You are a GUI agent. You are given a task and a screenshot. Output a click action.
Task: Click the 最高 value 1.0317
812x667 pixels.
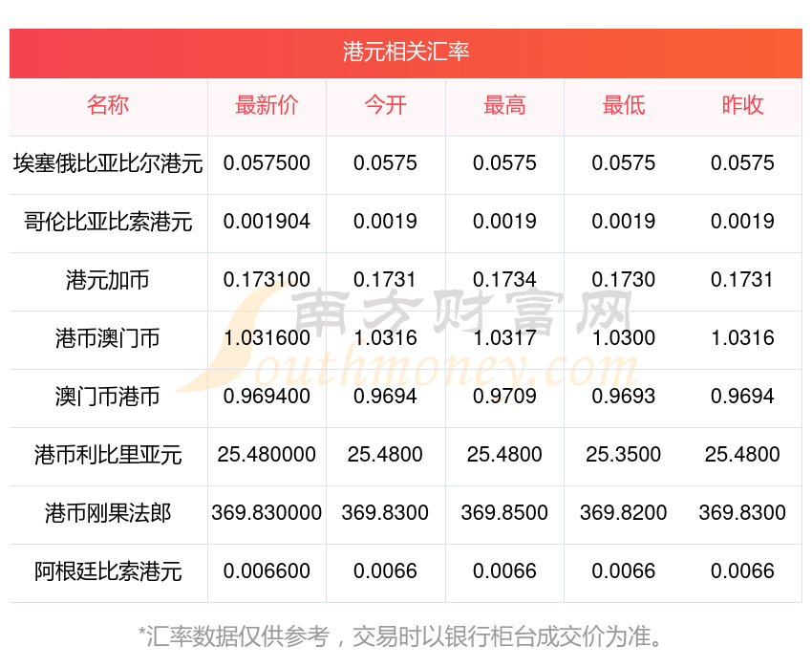[x=505, y=338]
